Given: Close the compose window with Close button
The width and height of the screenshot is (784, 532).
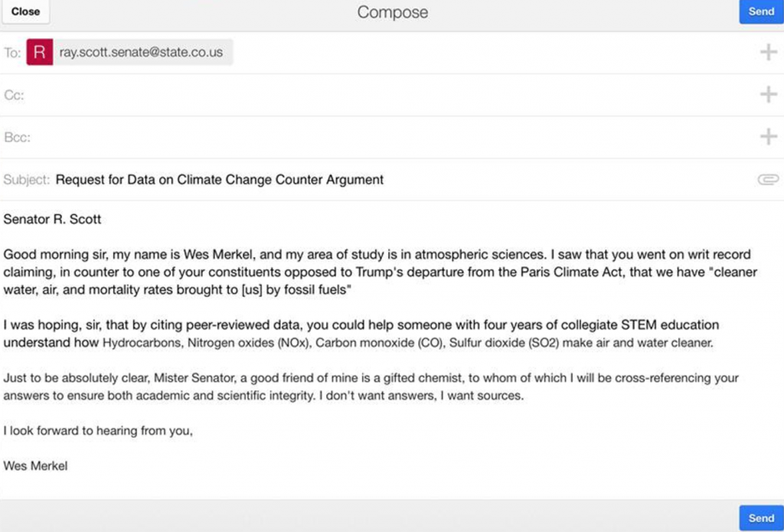Looking at the screenshot, I should 25,11.
